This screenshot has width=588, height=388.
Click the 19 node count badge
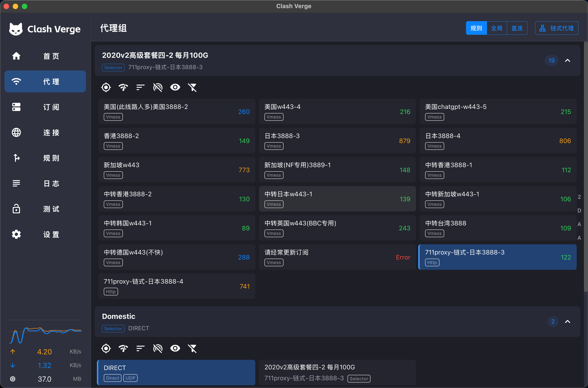(552, 61)
